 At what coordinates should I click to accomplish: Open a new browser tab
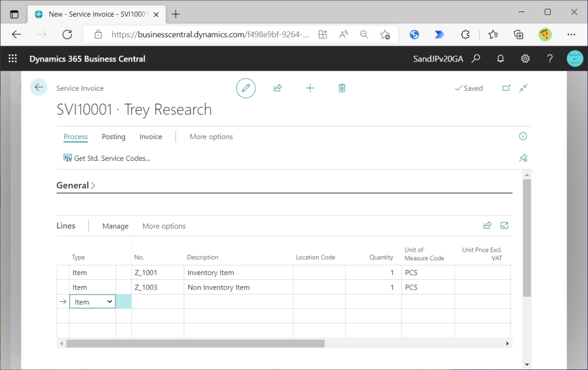tap(176, 14)
